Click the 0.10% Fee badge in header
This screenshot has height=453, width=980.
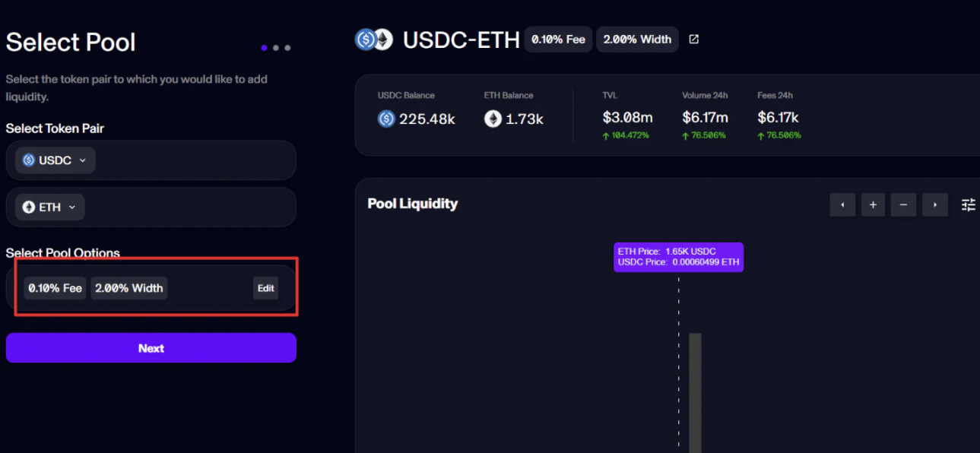[558, 40]
